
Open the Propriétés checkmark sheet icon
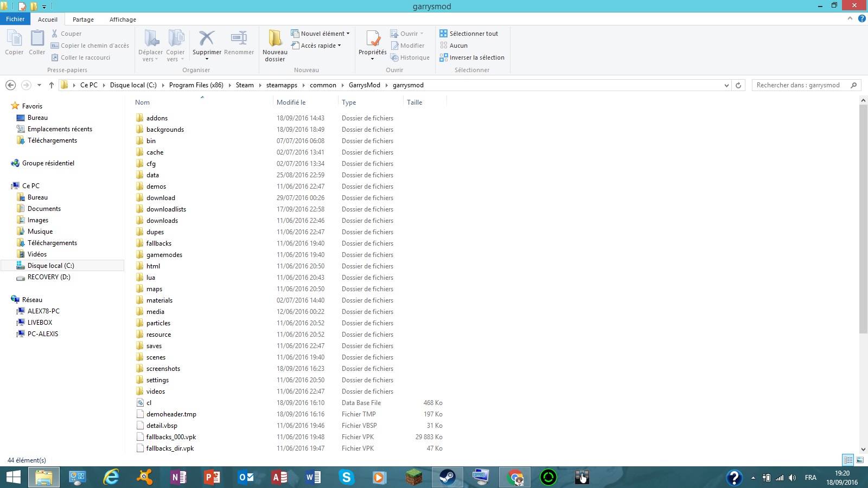coord(373,38)
